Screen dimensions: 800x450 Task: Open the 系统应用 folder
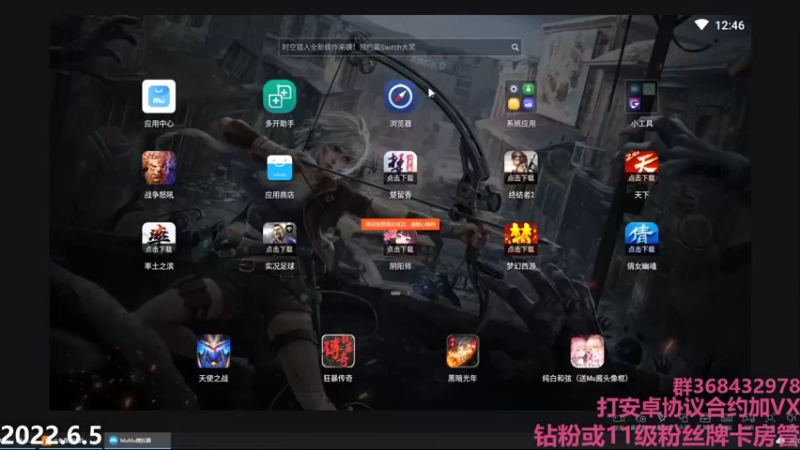(x=521, y=96)
